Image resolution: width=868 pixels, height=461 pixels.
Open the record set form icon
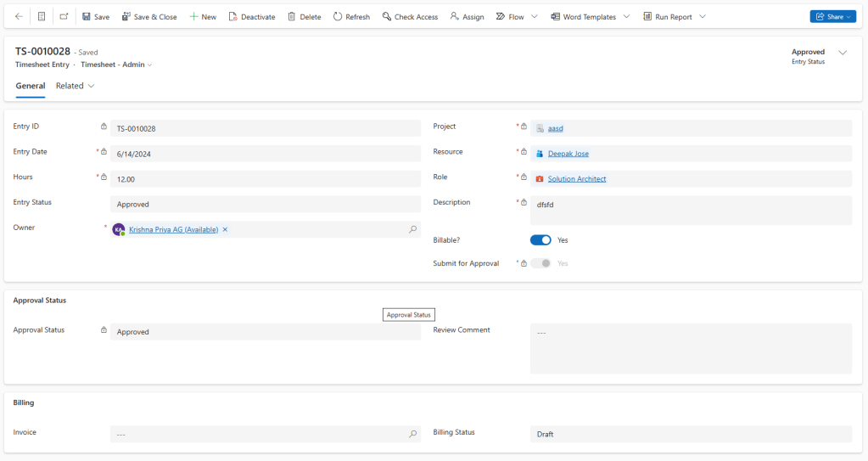tap(42, 16)
